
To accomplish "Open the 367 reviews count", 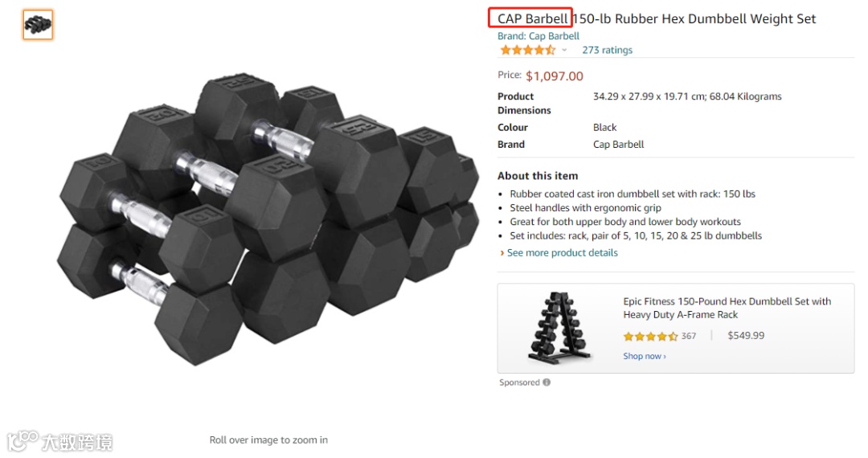I will [689, 336].
